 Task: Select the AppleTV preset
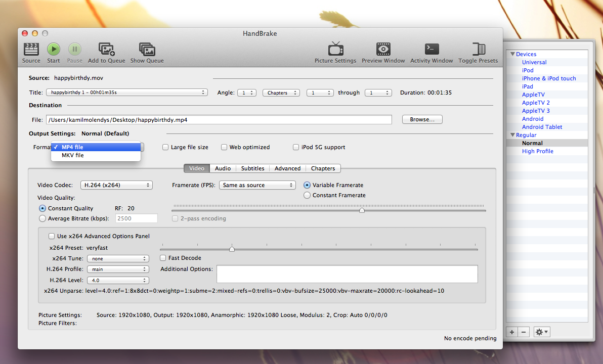[533, 95]
